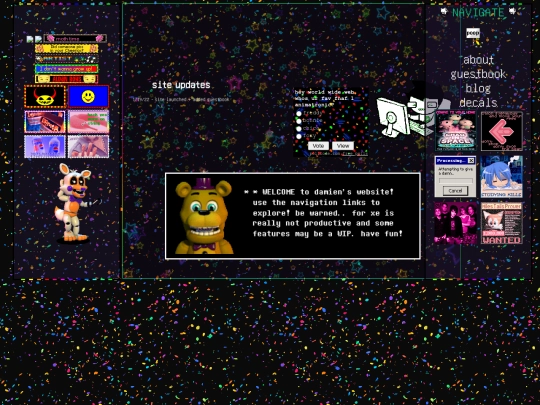Click View poll results button
540x405 pixels.
click(343, 146)
